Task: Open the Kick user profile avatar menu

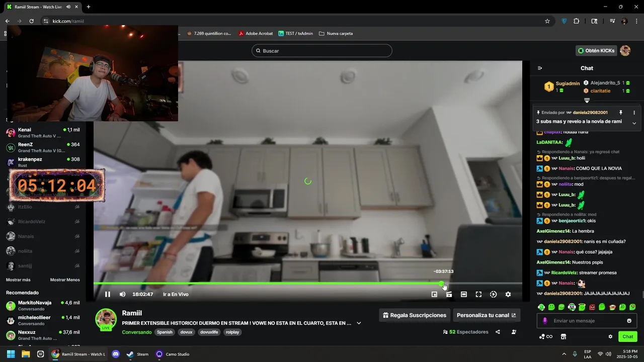Action: tap(625, 51)
